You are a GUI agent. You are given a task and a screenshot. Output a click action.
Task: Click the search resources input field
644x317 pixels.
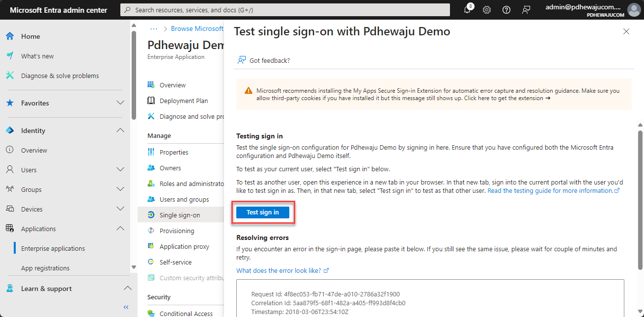click(285, 10)
